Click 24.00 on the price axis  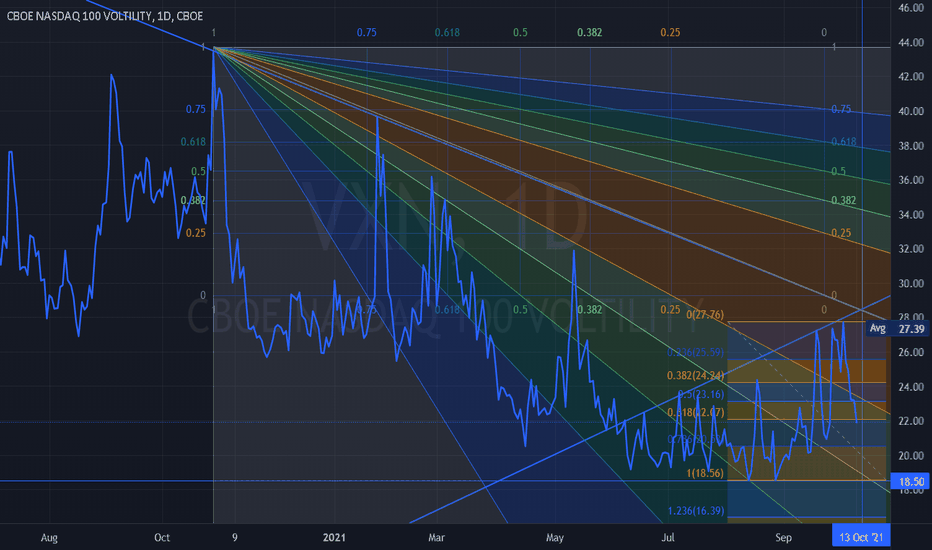911,387
